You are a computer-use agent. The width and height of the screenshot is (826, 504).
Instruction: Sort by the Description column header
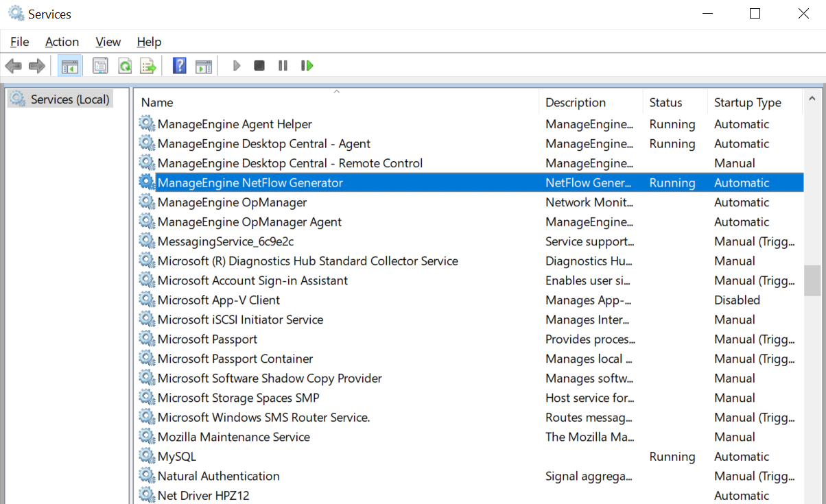591,102
